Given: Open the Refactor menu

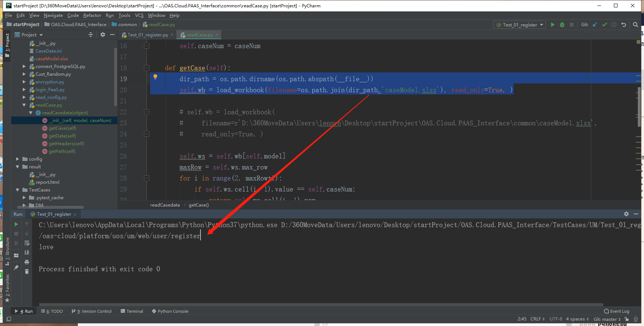Looking at the screenshot, I should (x=92, y=15).
